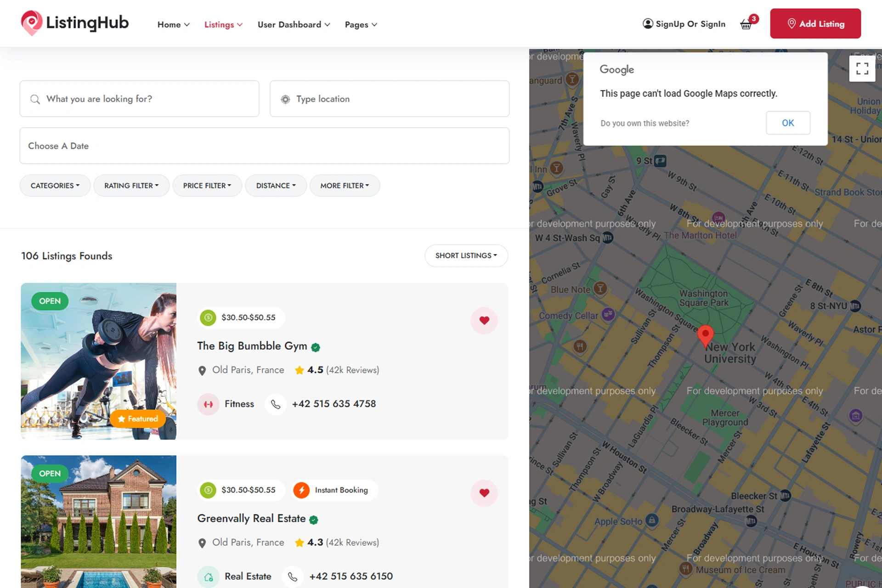882x588 pixels.
Task: Open the Price Filter dropdown
Action: (x=207, y=186)
